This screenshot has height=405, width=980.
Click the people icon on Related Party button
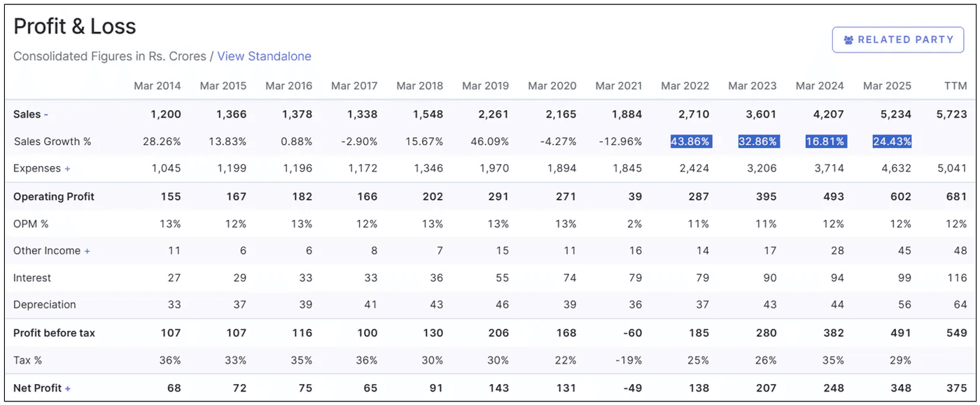coord(850,39)
